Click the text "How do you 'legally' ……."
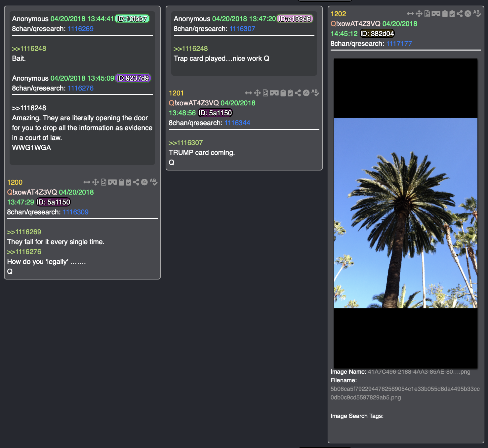 coord(46,262)
